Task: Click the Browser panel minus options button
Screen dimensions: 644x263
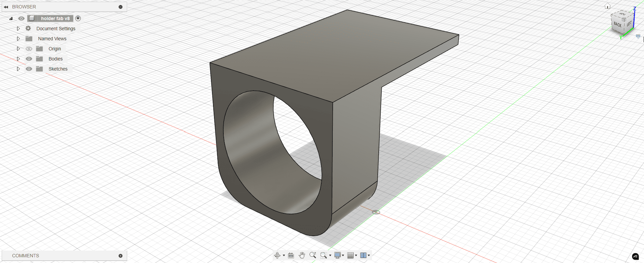Action: [x=120, y=7]
